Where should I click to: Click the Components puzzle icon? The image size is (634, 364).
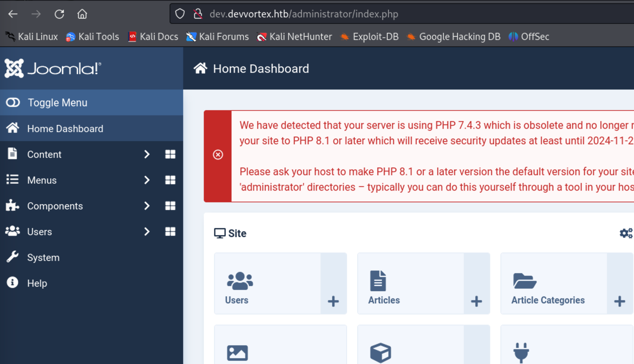12,205
